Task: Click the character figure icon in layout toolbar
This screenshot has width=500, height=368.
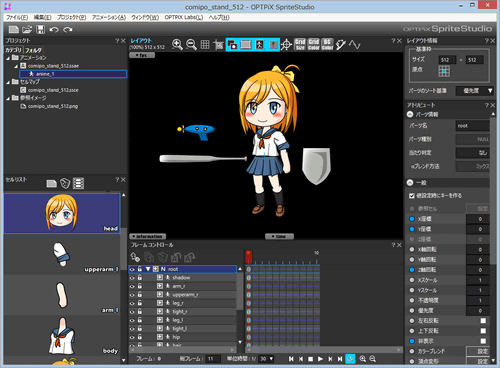Action: pyautogui.click(x=260, y=44)
